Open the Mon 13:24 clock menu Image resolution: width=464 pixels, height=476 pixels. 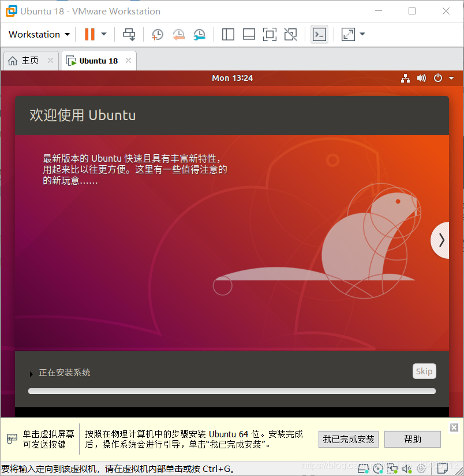(x=233, y=78)
